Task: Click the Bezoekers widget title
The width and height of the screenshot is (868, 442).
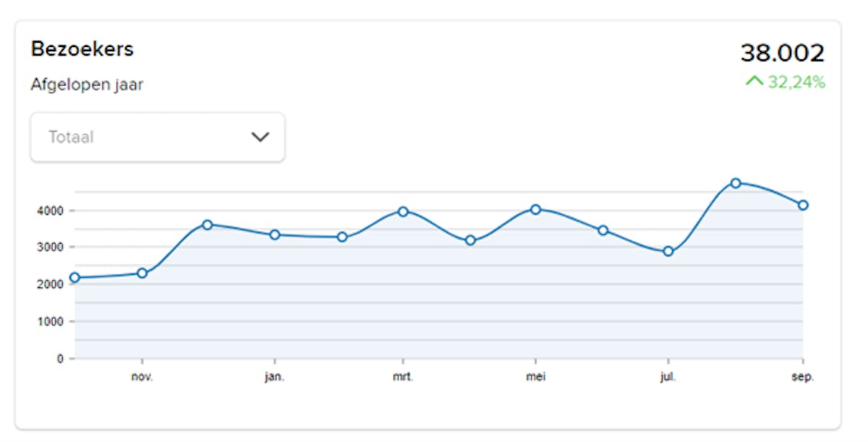Action: coord(82,49)
